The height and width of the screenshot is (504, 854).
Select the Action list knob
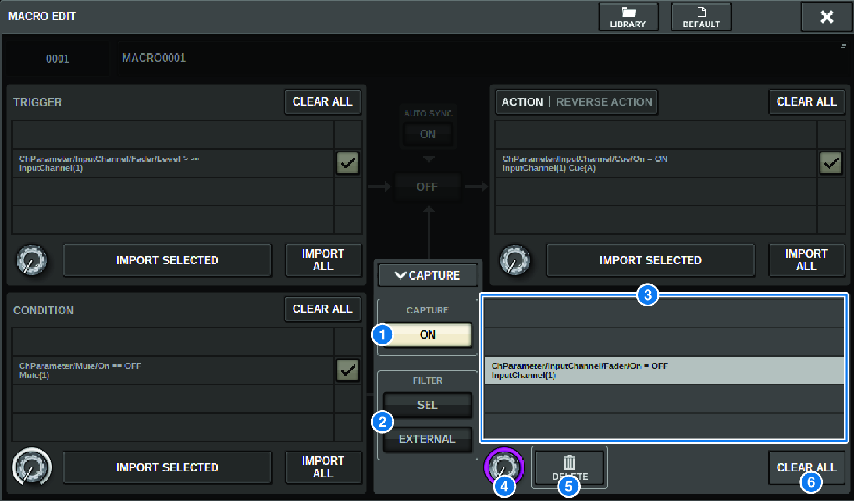515,260
